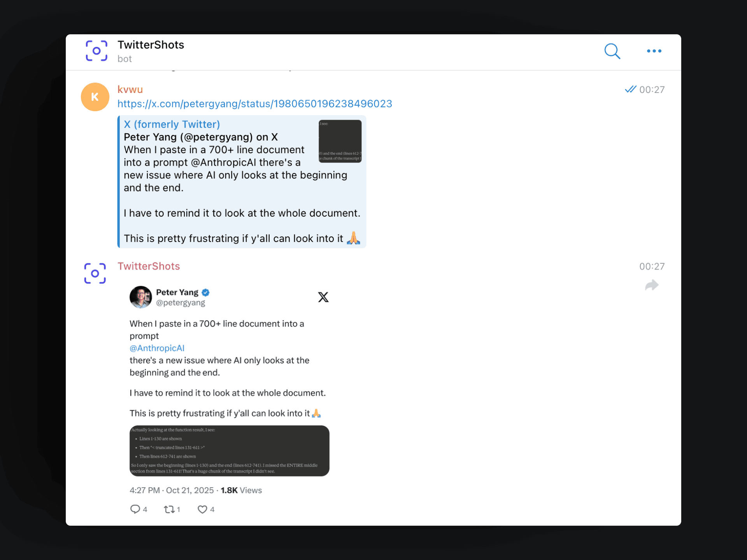Open the chat search icon
Viewport: 747px width, 560px height.
612,51
